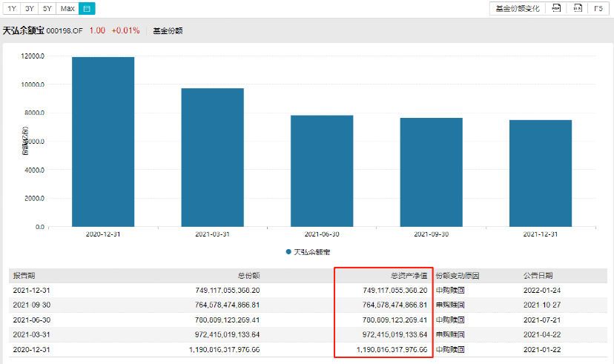Select the 2021-06-30 report period cell
This screenshot has height=364, width=614.
[x=31, y=320]
